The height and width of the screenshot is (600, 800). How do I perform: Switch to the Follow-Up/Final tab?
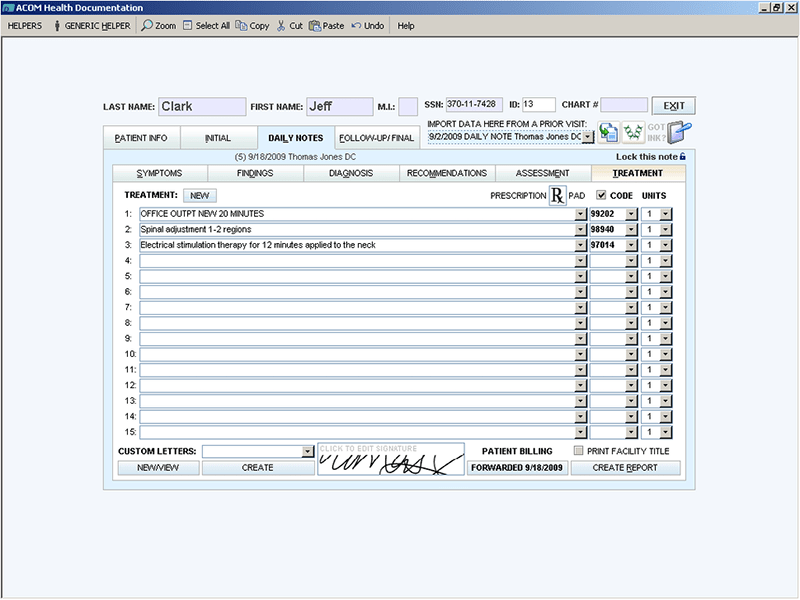(377, 138)
